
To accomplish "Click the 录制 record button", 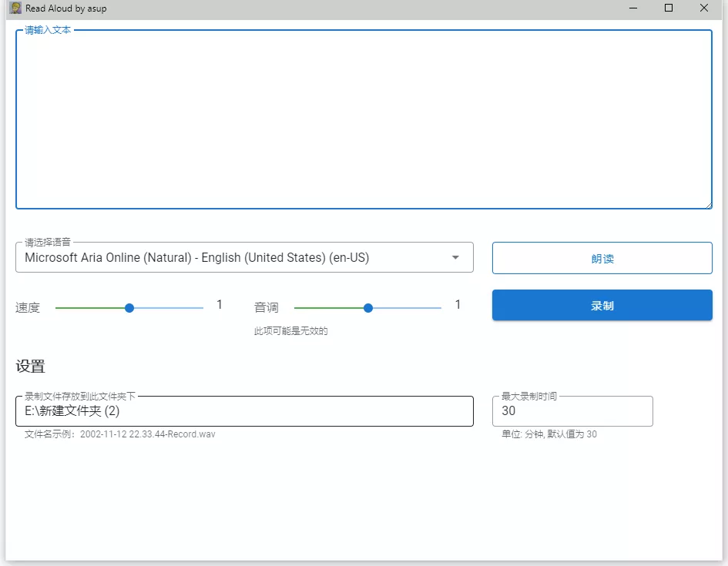I will (x=602, y=305).
